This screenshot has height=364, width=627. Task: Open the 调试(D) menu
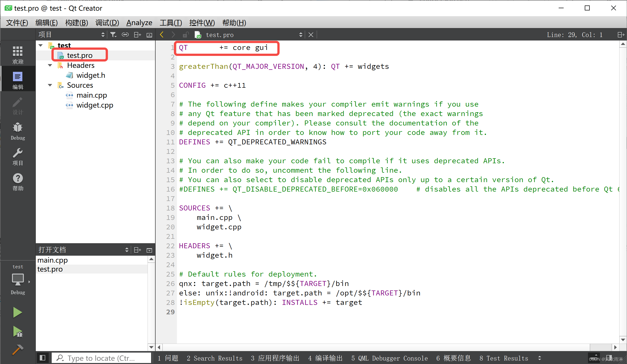pos(107,23)
